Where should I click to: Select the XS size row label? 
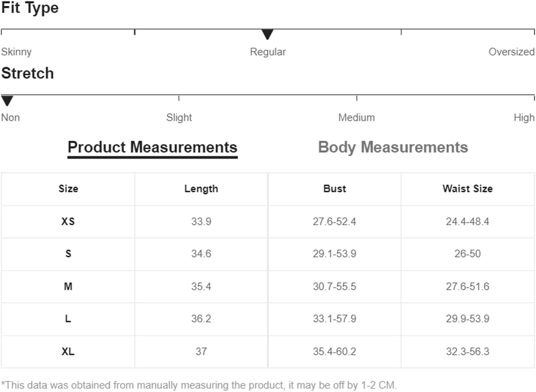pyautogui.click(x=68, y=222)
